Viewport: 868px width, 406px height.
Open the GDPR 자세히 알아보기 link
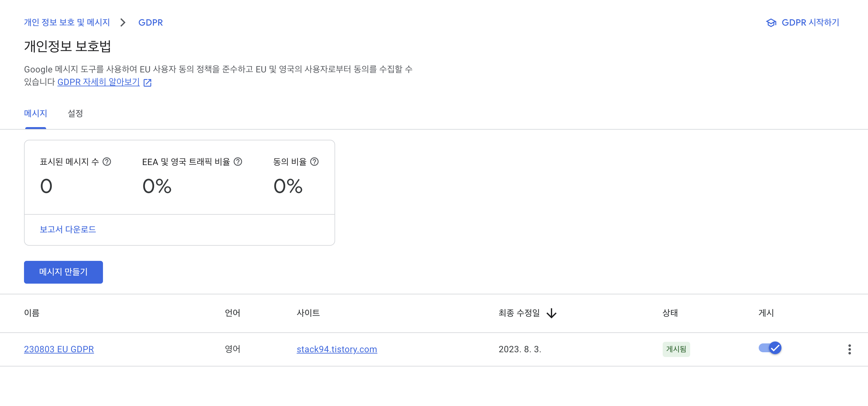[x=98, y=82]
